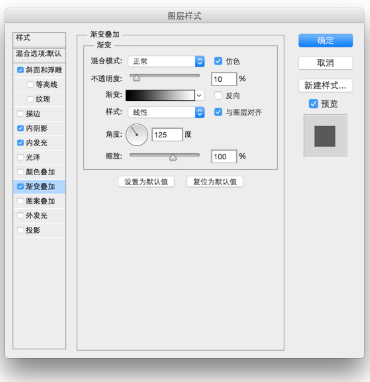Toggle the 预览 preview checkbox
Viewport: 370px width, 382px height.
(x=313, y=104)
